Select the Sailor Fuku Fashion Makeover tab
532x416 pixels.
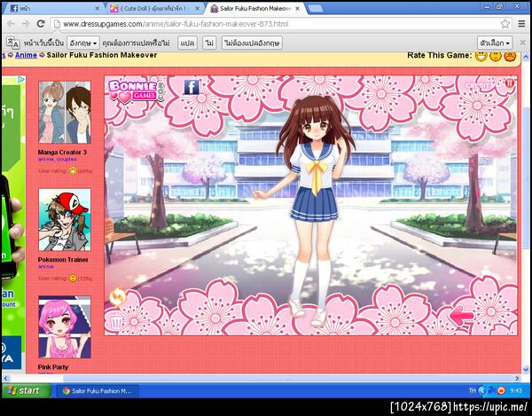click(254, 9)
